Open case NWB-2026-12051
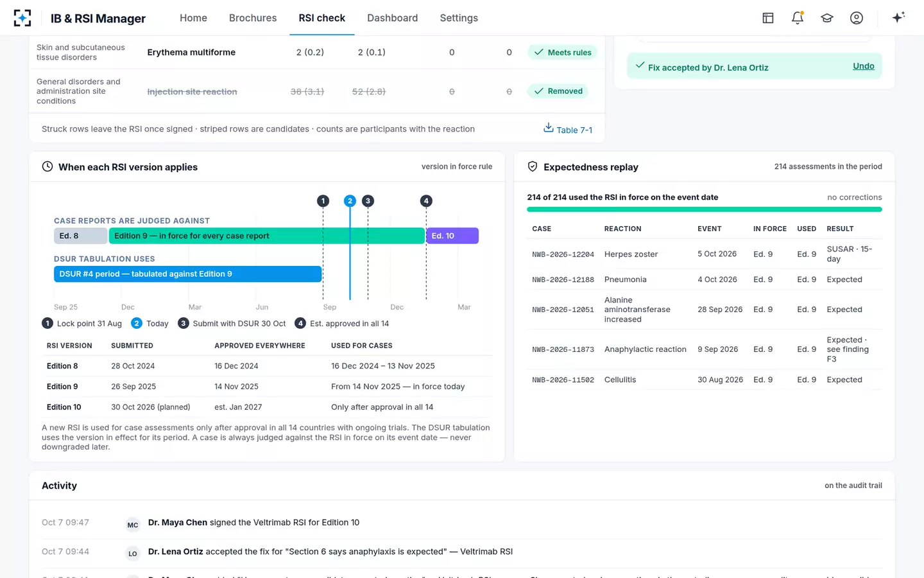Viewport: 924px width, 578px height. (563, 310)
